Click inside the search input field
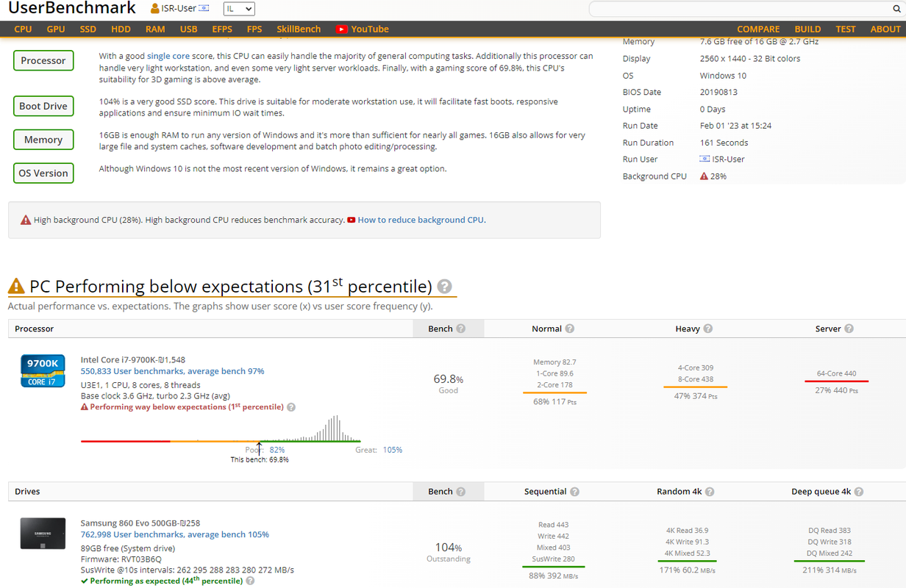The height and width of the screenshot is (588, 906). [x=739, y=9]
